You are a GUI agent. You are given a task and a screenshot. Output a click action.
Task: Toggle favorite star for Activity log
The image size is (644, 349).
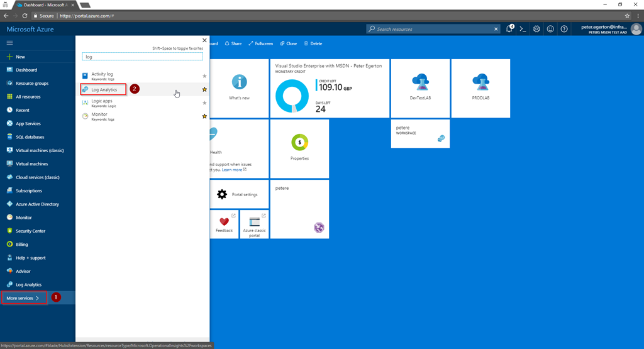[204, 76]
